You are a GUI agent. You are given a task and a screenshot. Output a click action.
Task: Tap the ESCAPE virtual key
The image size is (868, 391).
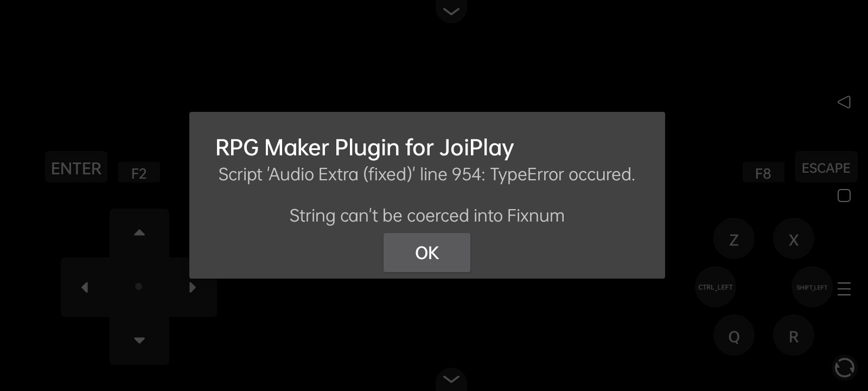[826, 167]
